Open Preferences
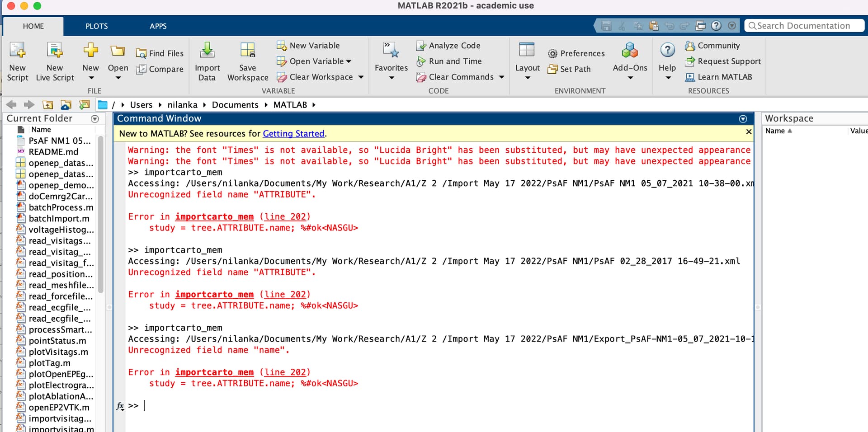Image resolution: width=868 pixels, height=432 pixels. tap(576, 53)
